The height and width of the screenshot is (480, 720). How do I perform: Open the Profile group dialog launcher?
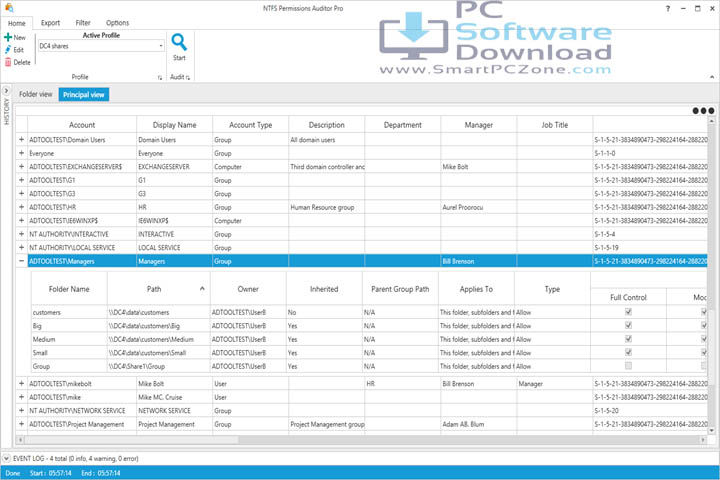tap(160, 78)
